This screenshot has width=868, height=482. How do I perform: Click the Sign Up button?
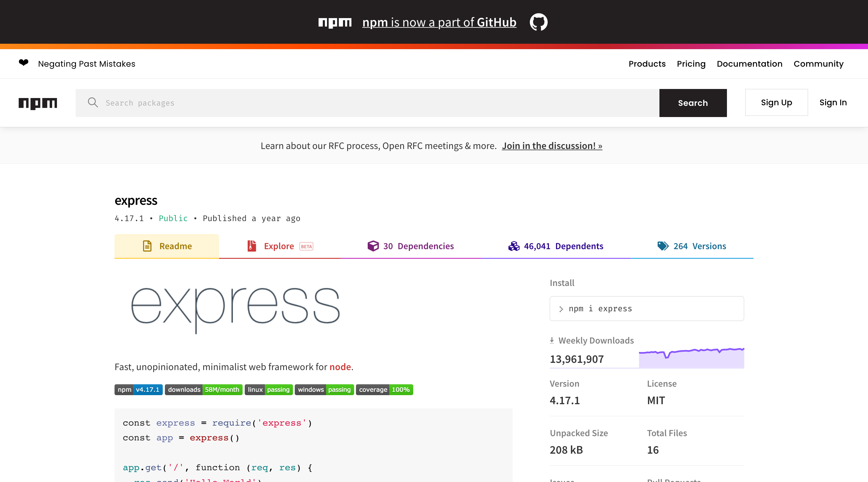[776, 103]
